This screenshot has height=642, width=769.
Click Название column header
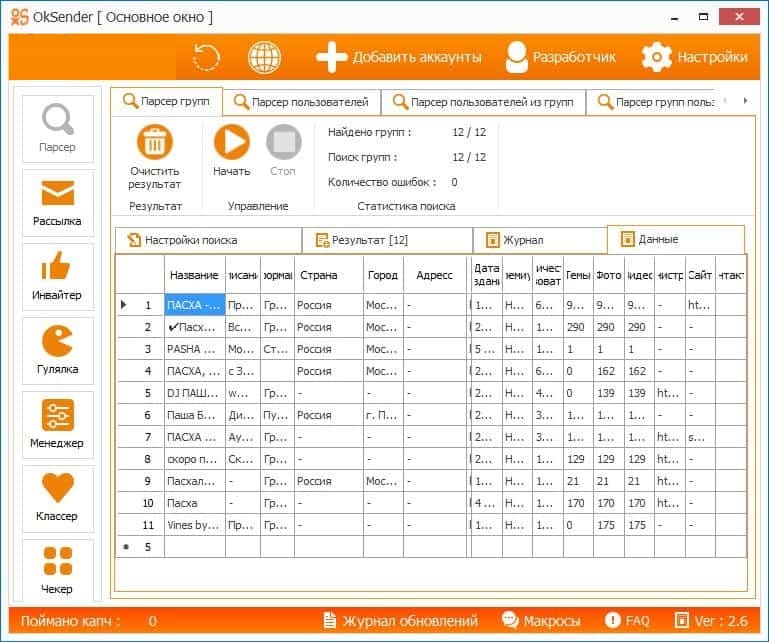pos(195,275)
